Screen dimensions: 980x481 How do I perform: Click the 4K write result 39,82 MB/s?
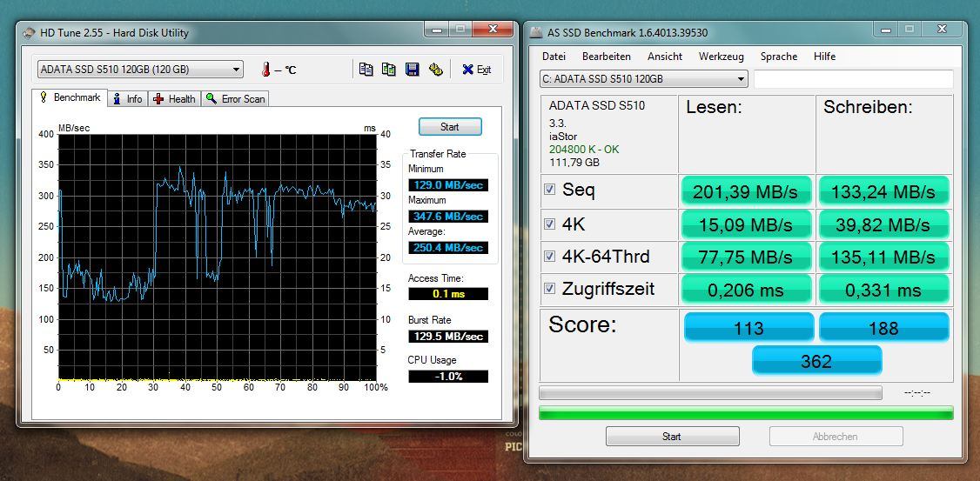pos(883,224)
